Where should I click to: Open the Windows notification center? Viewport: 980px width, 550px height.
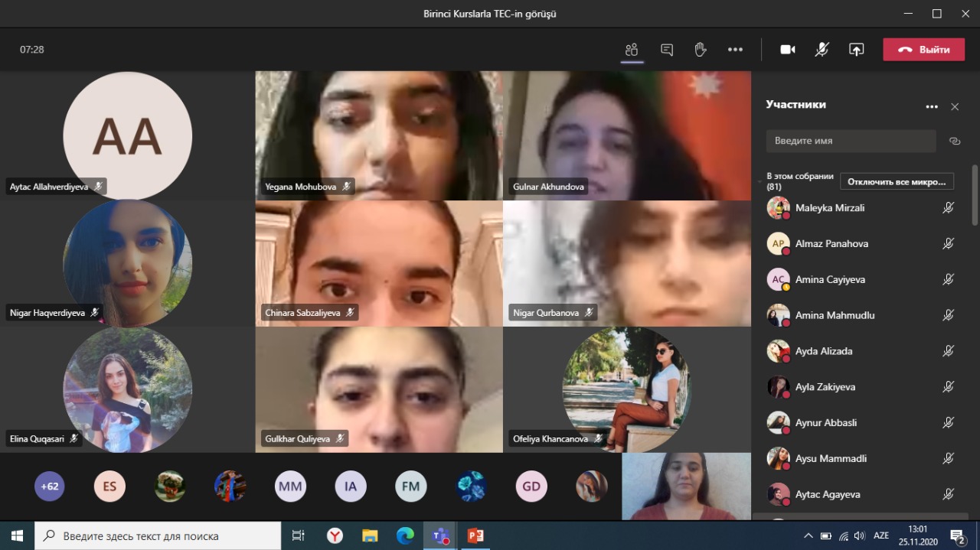957,535
